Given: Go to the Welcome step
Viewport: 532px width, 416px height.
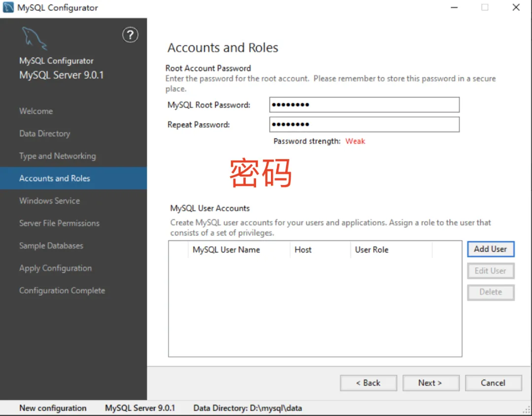Looking at the screenshot, I should coord(36,111).
